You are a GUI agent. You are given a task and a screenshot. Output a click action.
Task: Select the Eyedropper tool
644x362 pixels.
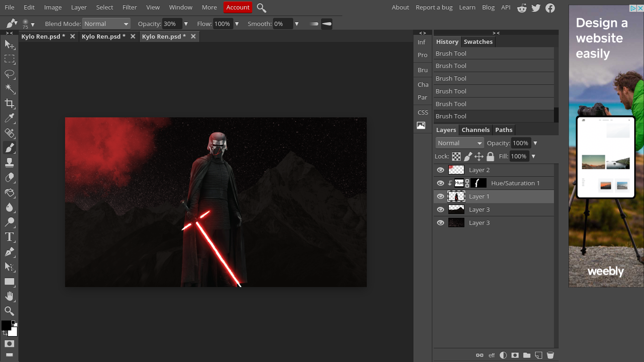point(9,118)
